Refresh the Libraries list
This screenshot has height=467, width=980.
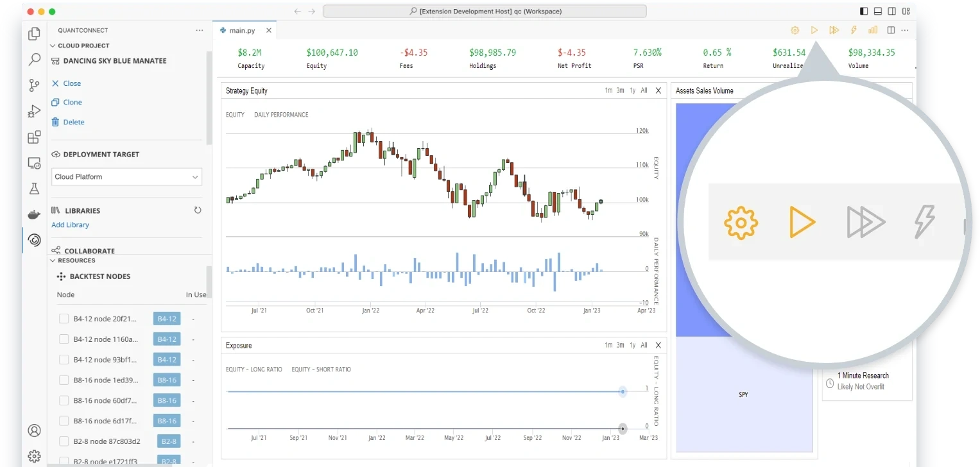pos(198,210)
